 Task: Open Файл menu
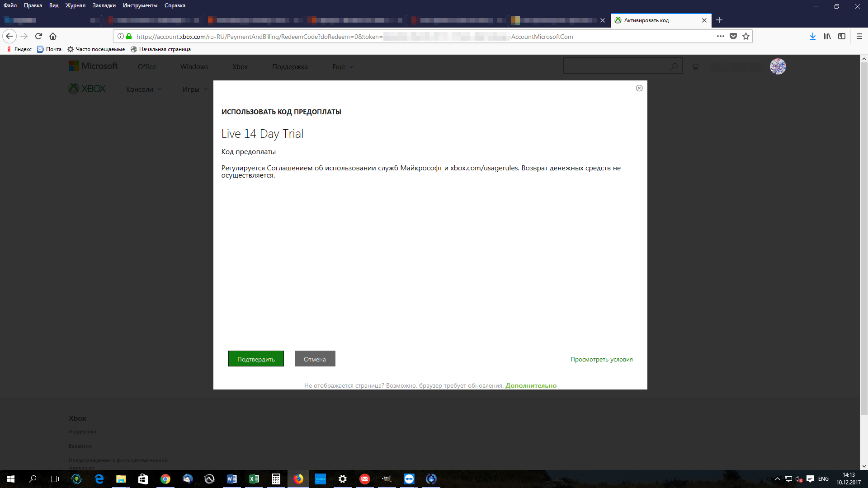tap(10, 5)
